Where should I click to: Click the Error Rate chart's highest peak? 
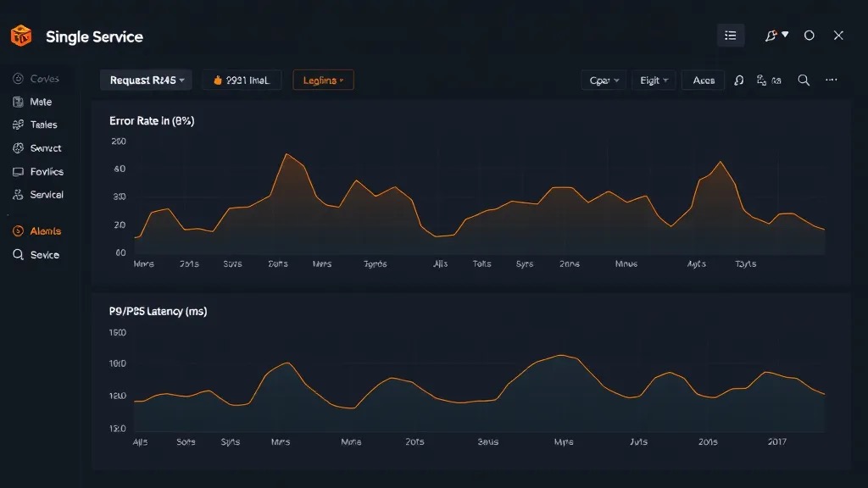287,154
